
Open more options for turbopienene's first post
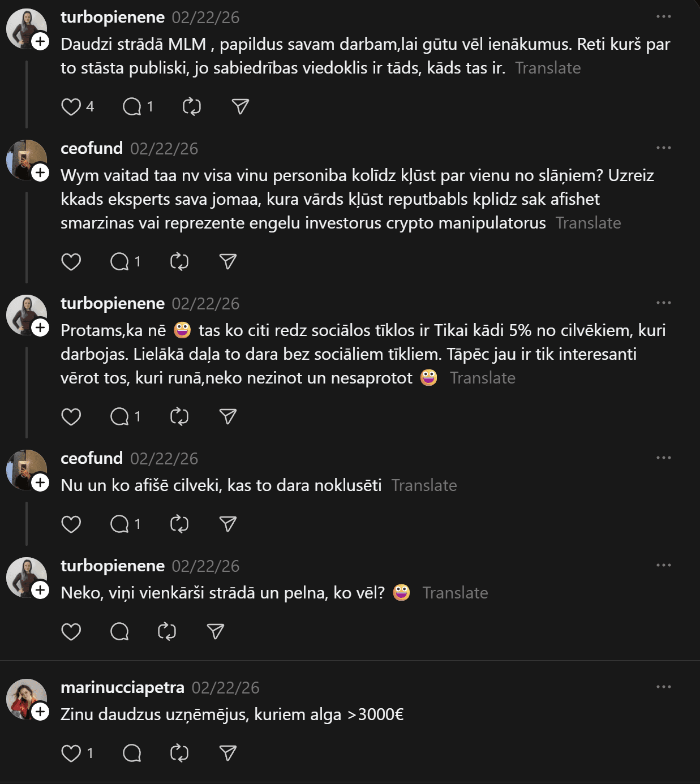pyautogui.click(x=663, y=16)
